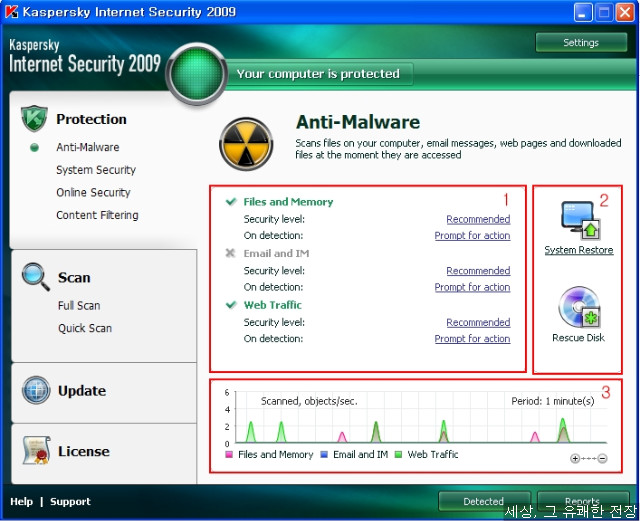This screenshot has height=521, width=640.
Task: Click the License certificate icon
Action: pos(36,450)
